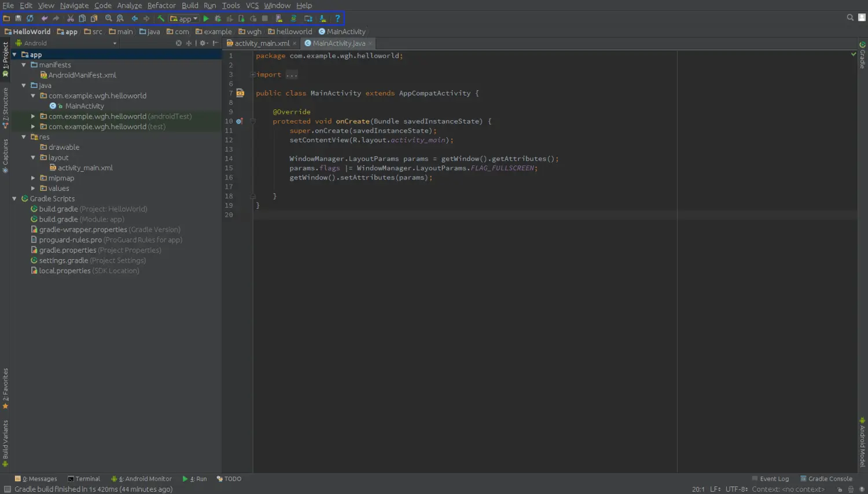Hide the Project panel with the hide icon
This screenshot has width=868, height=494.
click(x=215, y=43)
